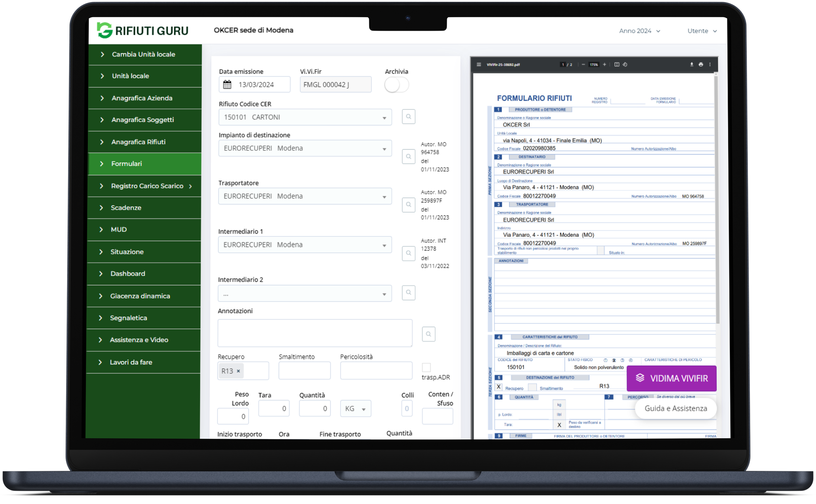Image resolution: width=816 pixels, height=504 pixels.
Task: Open Impianto di destinazione dropdown
Action: pos(305,148)
